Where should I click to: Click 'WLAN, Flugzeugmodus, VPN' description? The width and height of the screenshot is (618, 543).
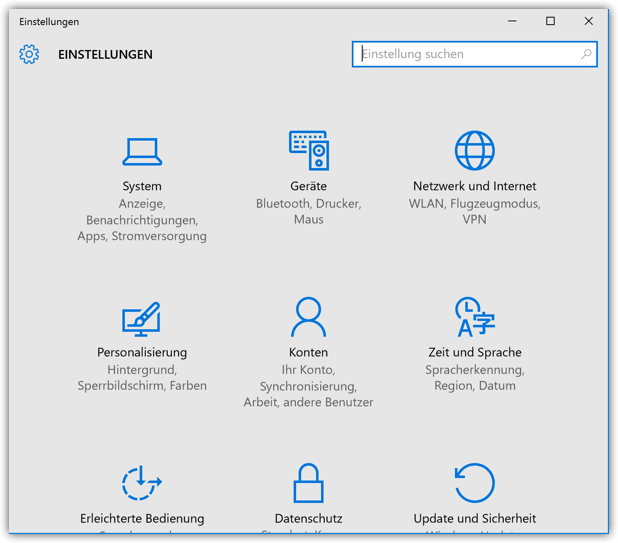475,212
